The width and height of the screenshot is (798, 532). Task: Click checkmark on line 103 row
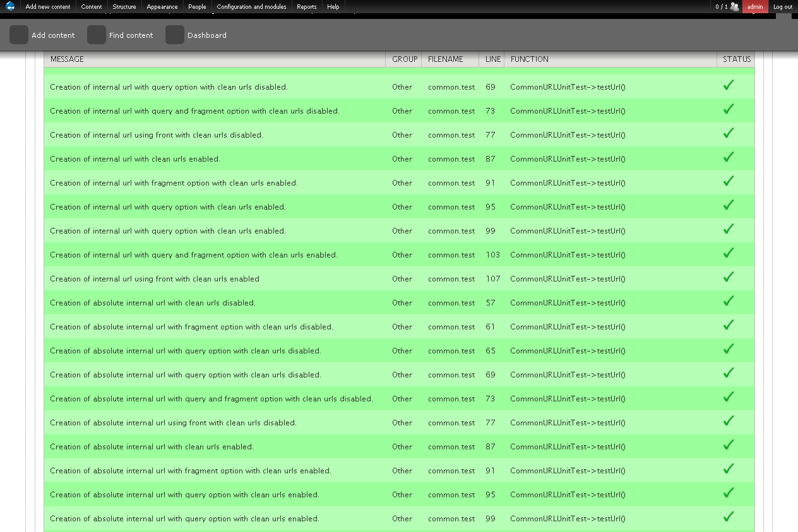tap(729, 252)
